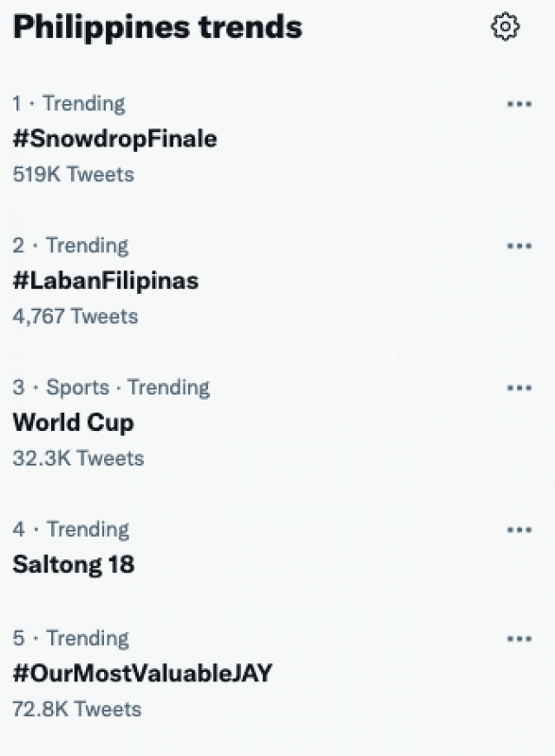Show more options for World Cup trend
The image size is (555, 756).
519,388
